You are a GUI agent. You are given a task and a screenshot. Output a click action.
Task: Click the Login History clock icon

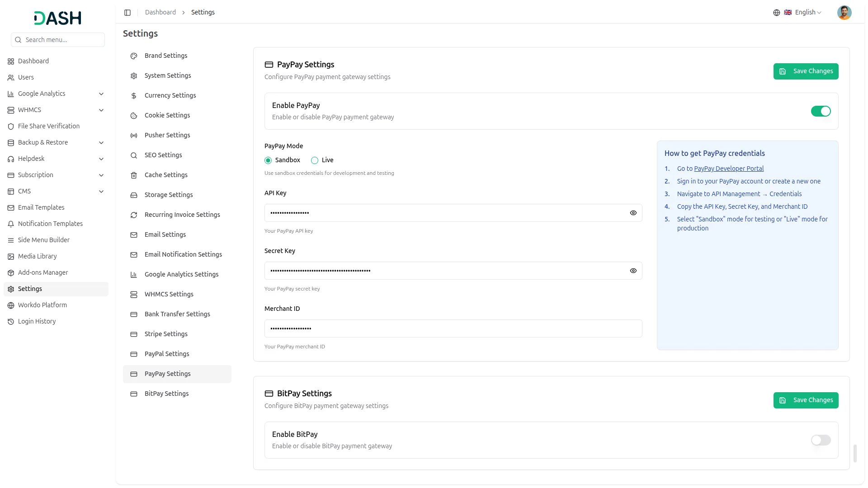click(x=11, y=322)
